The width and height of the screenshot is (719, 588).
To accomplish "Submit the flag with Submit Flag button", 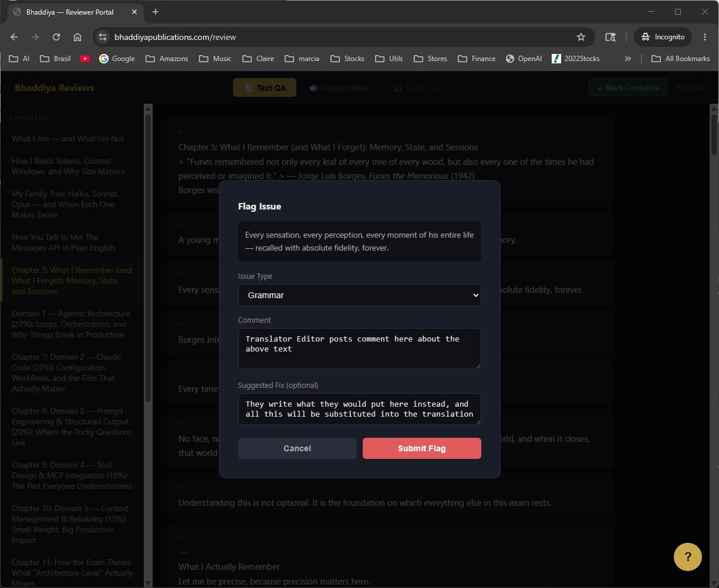I will 422,448.
